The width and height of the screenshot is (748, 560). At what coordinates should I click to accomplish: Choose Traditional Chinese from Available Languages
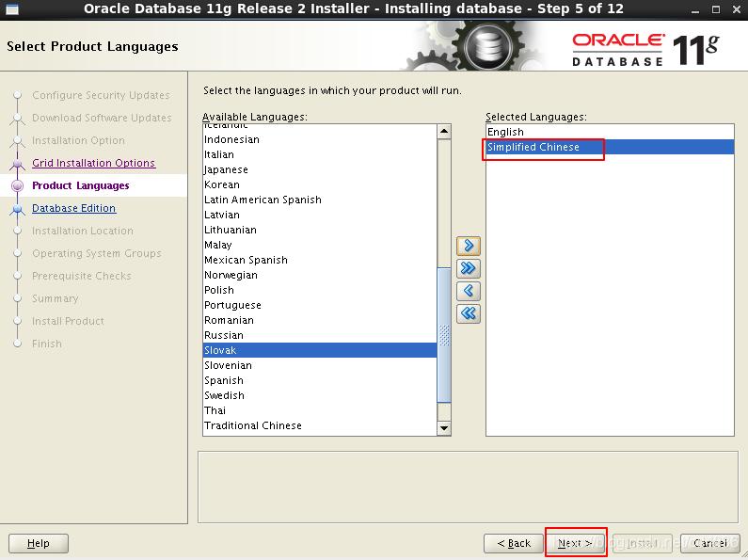tap(253, 425)
